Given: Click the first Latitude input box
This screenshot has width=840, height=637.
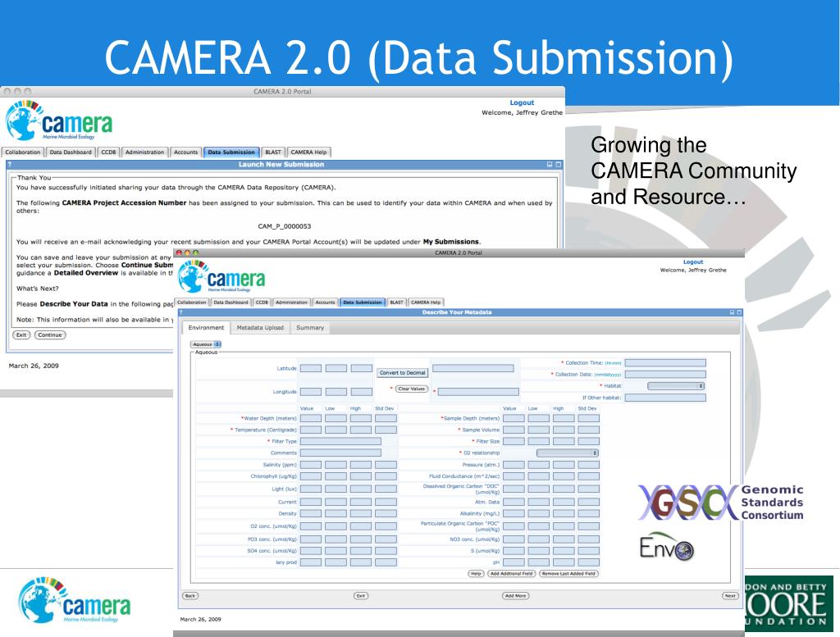Looking at the screenshot, I should click(311, 368).
